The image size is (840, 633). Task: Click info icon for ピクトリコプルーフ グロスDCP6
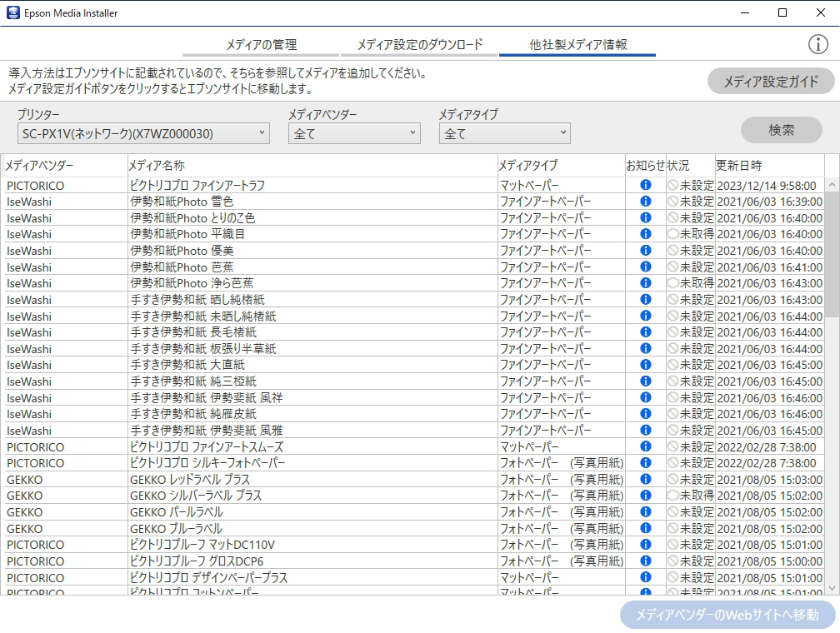[x=645, y=561]
